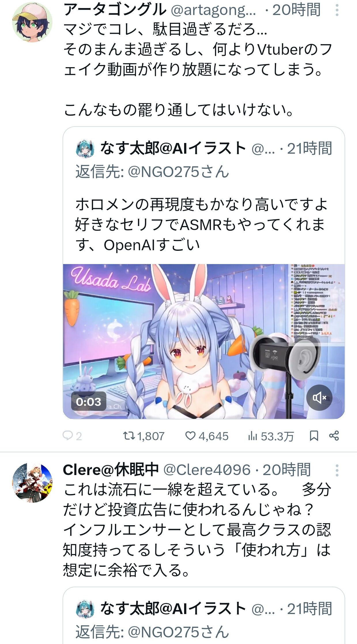This screenshot has width=357, height=644.
Task: Tap the share icon on the first tweet
Action: [334, 436]
